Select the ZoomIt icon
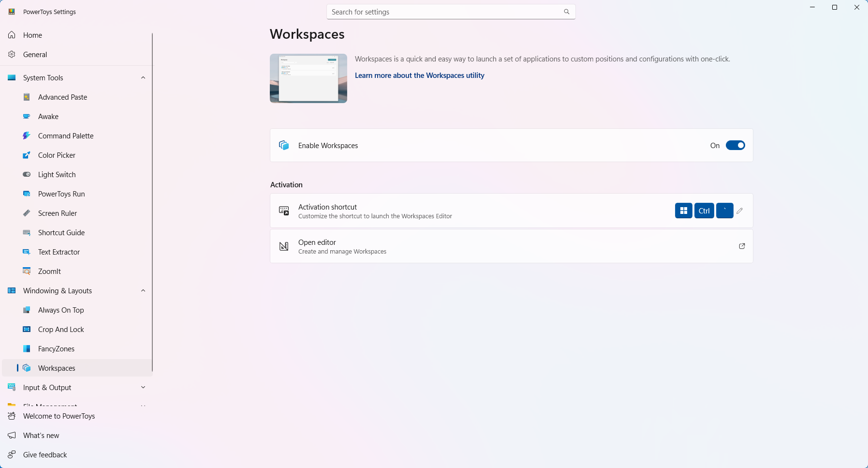 pos(27,272)
